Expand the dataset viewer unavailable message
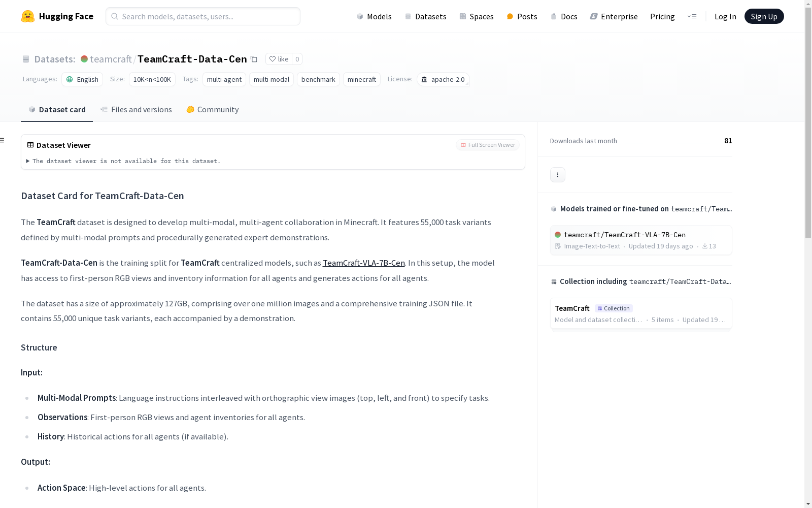This screenshot has width=812, height=508. click(x=28, y=161)
